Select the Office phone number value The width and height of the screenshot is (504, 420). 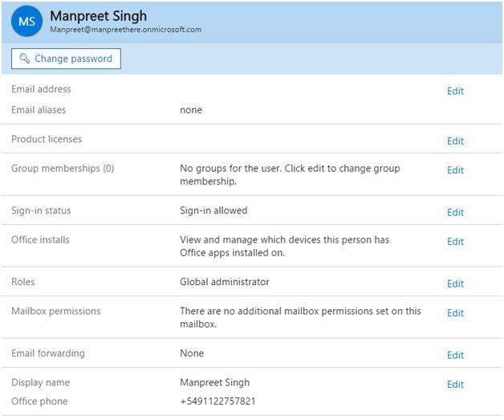tap(217, 402)
